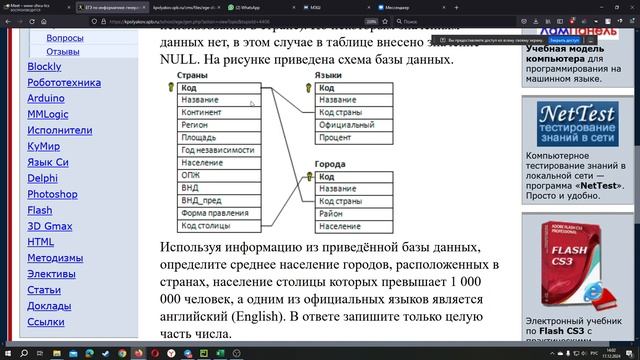Click the blue 'Закрыть доступ' sharing button
Viewport: 640px width, 360px height.
564,40
